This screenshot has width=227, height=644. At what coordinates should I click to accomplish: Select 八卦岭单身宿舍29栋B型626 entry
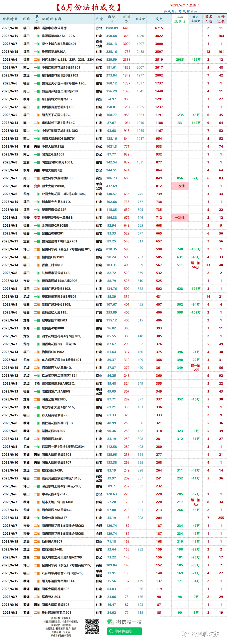click(x=62, y=573)
